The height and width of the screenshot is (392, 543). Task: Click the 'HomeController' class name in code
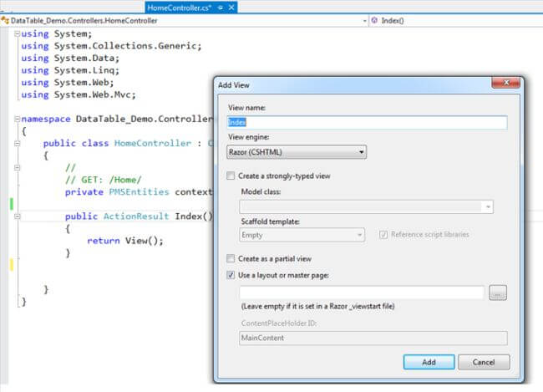[x=153, y=143]
